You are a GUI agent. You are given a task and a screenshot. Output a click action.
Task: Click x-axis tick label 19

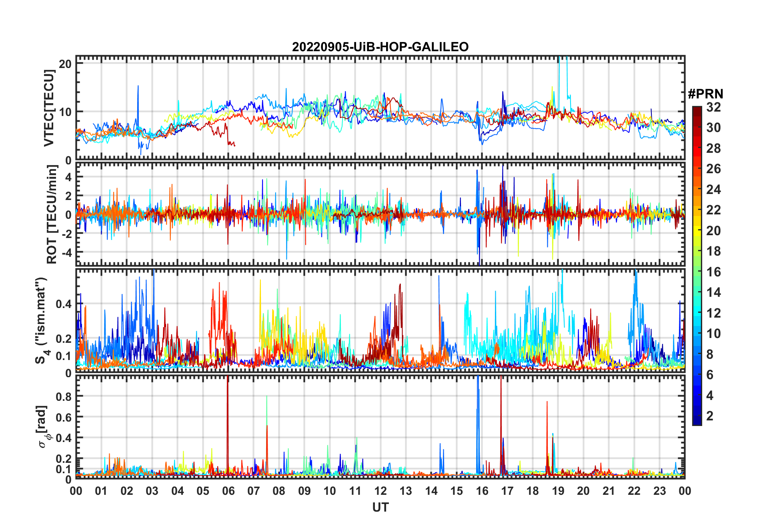[x=558, y=491]
